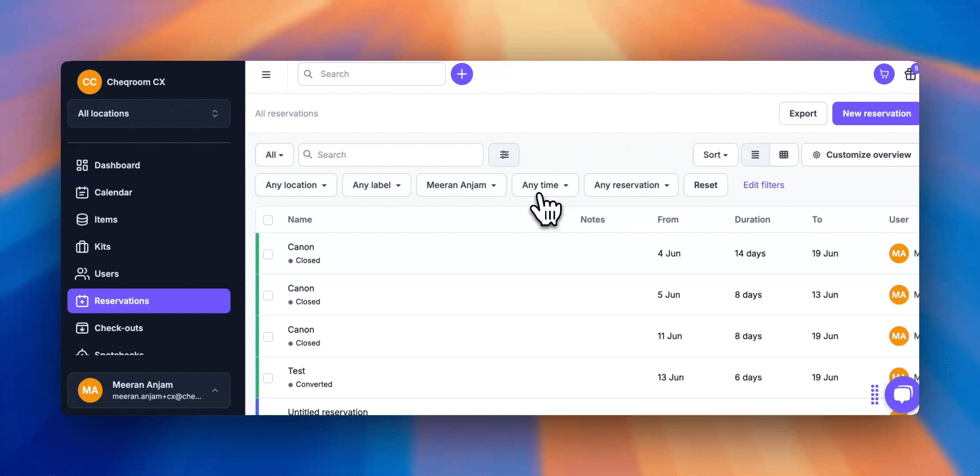
Task: Open the All status dropdown
Action: [274, 155]
